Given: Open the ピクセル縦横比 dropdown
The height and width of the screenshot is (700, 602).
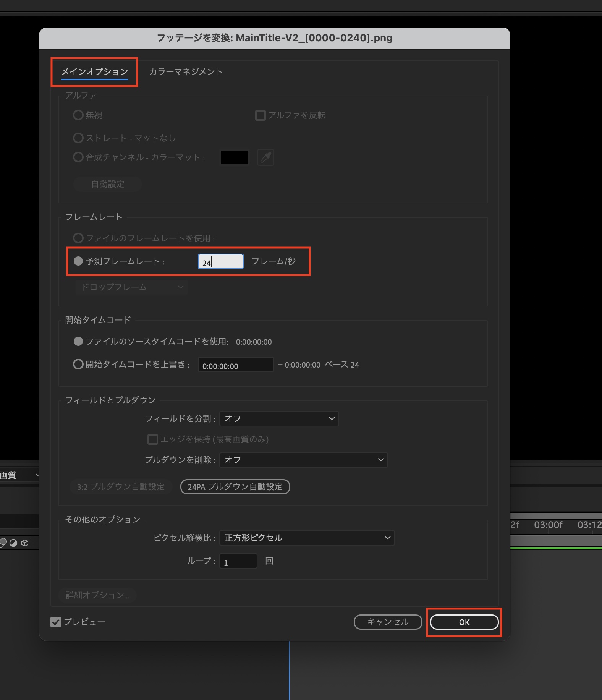Looking at the screenshot, I should [307, 538].
